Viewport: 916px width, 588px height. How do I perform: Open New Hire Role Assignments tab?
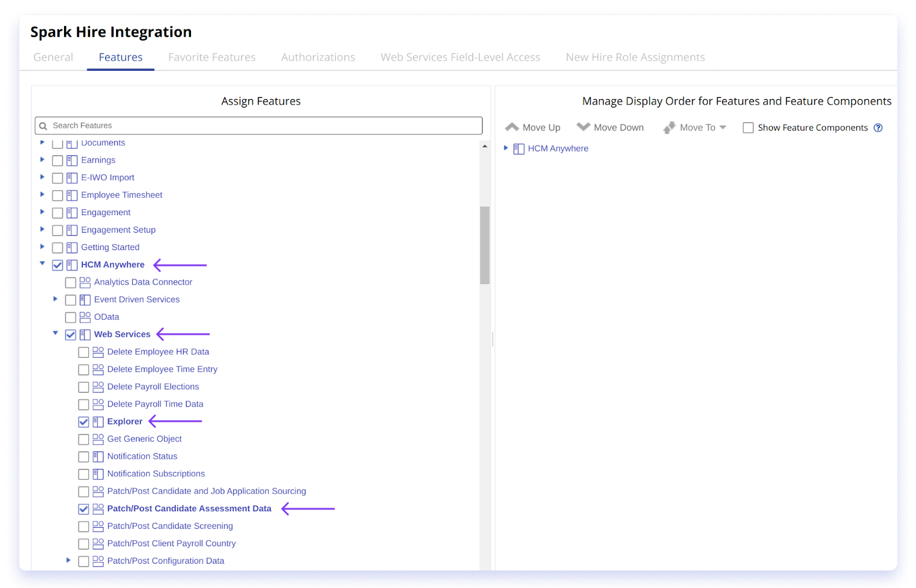point(635,57)
